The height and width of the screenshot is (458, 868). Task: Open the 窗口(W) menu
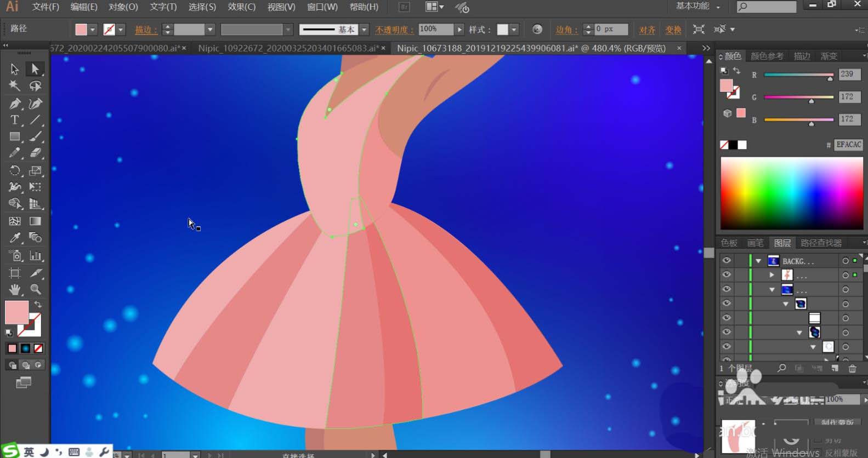(322, 7)
